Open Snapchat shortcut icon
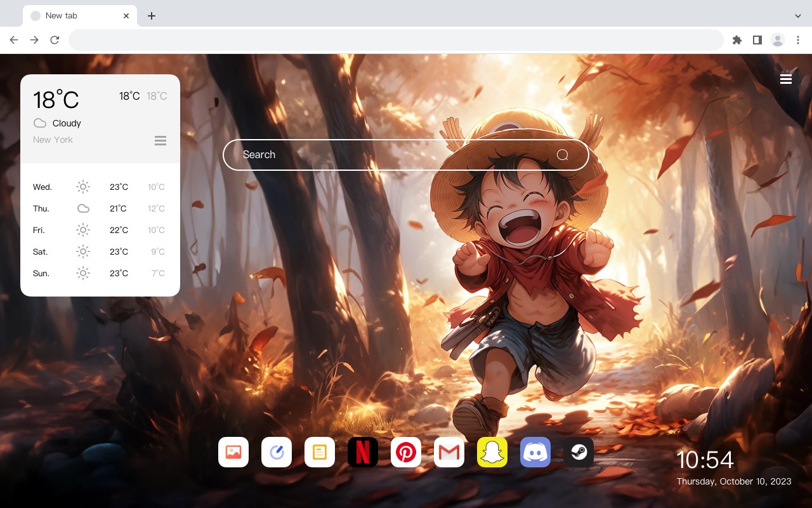The width and height of the screenshot is (812, 508). tap(492, 452)
